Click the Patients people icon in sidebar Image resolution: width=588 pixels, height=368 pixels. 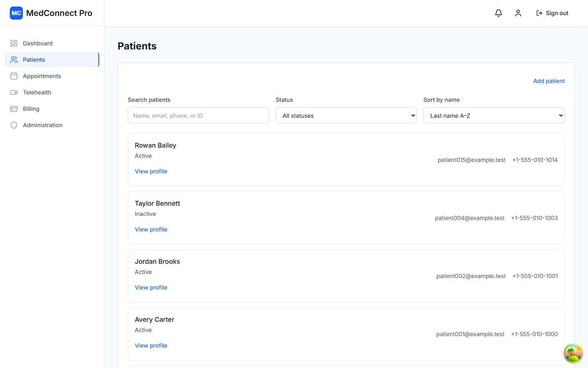pyautogui.click(x=14, y=60)
